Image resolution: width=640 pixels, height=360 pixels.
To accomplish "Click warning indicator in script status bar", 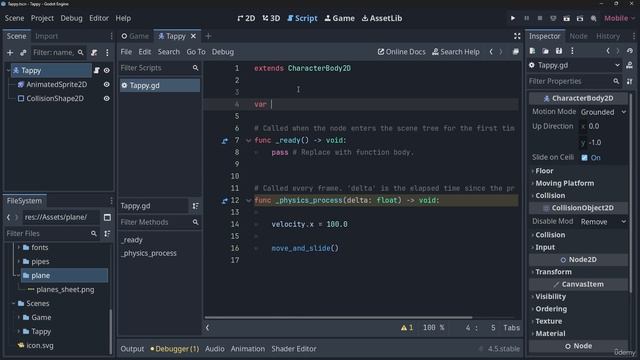I will click(x=407, y=328).
